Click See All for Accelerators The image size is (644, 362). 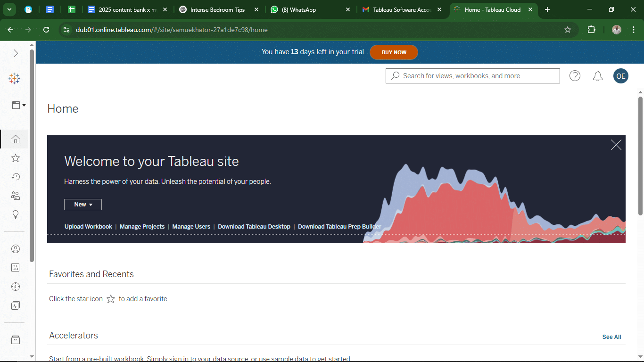611,337
